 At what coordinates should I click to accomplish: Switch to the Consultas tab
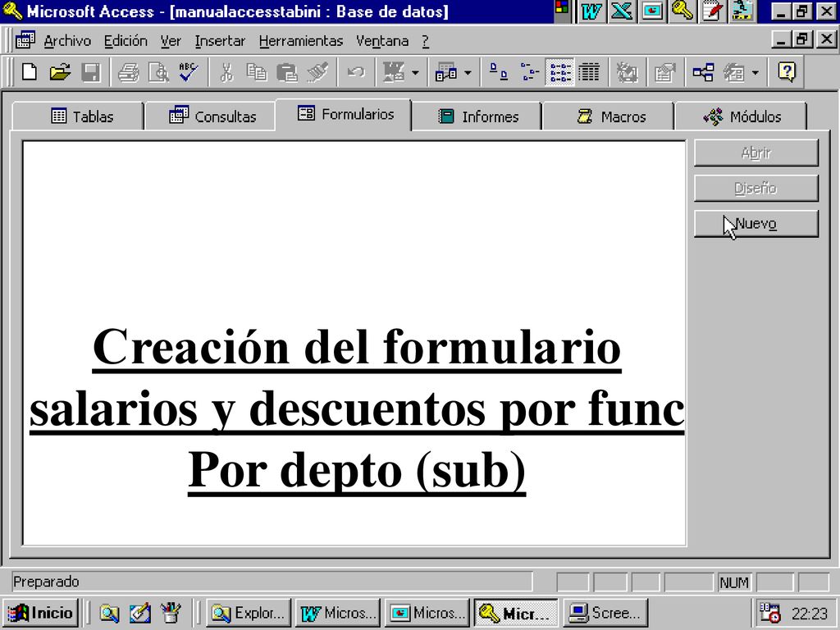click(x=211, y=116)
